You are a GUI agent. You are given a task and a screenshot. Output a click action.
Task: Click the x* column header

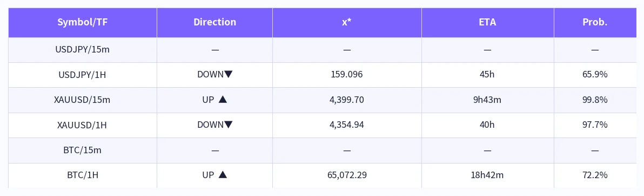pyautogui.click(x=347, y=23)
